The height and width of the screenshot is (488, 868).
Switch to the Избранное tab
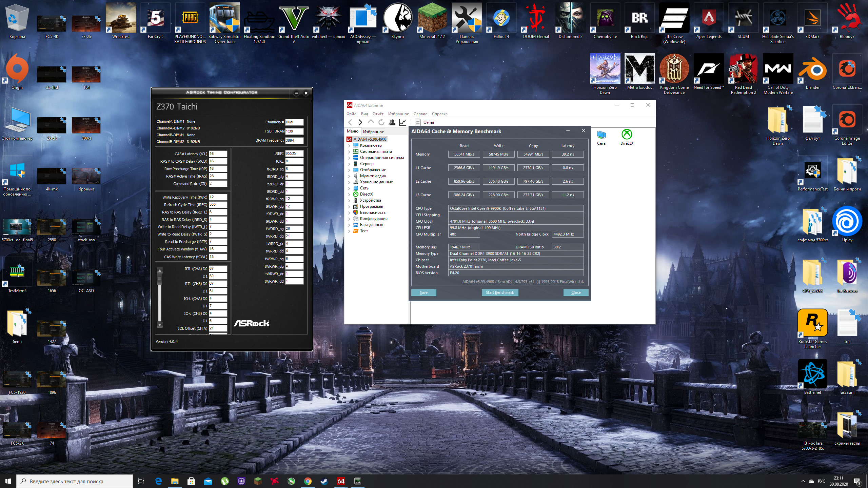(x=373, y=131)
